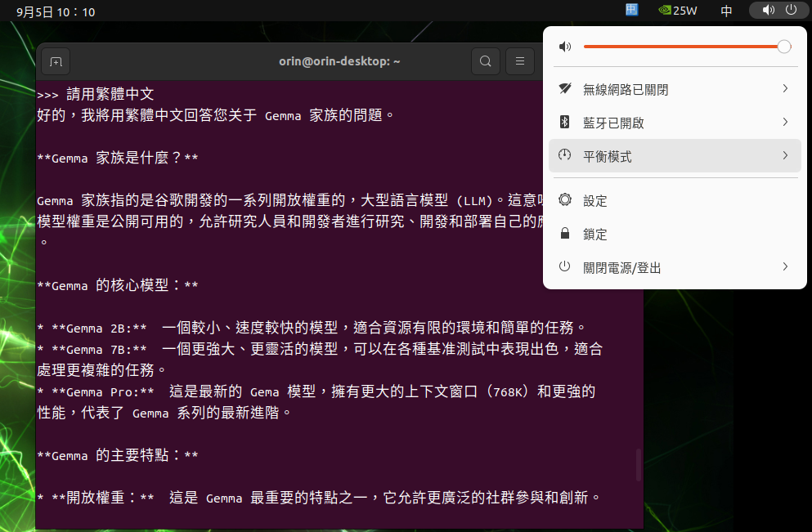Choose 鎖定 to lock screen
Viewport: 812px width, 532px height.
675,234
